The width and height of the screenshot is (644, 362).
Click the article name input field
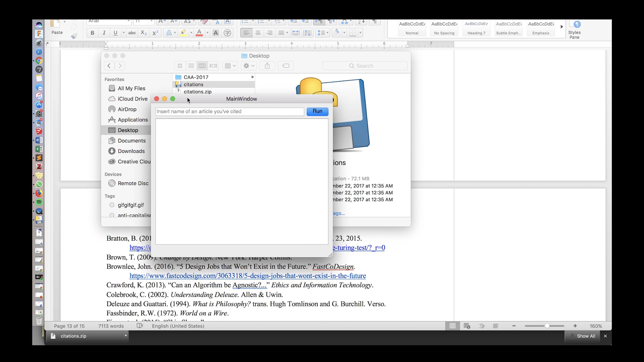[x=230, y=112]
